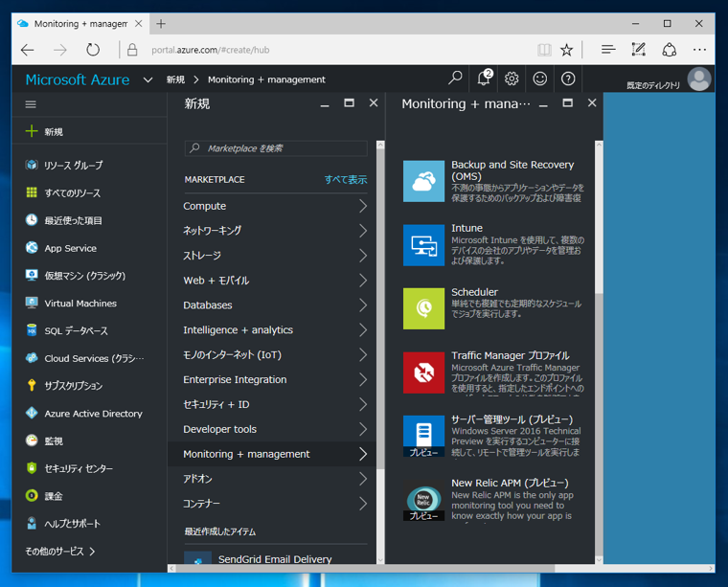
Task: Click 新規 breadcrumb link
Action: pos(175,79)
